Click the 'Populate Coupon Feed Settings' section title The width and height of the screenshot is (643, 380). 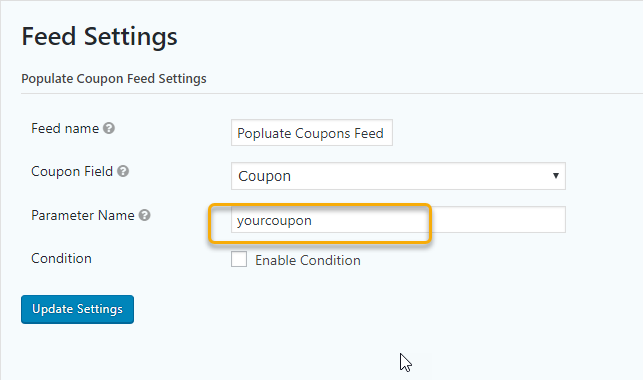pyautogui.click(x=114, y=78)
